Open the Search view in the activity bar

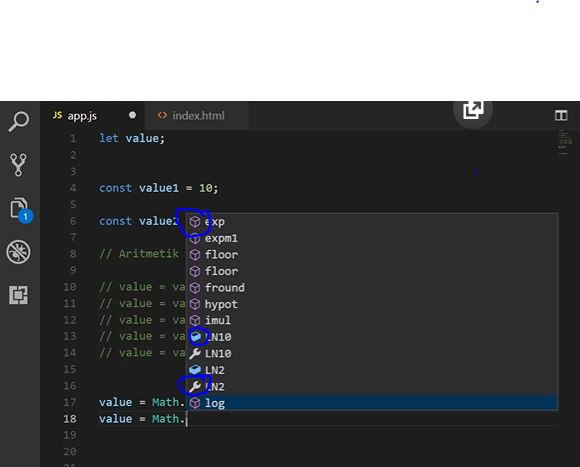click(x=18, y=121)
